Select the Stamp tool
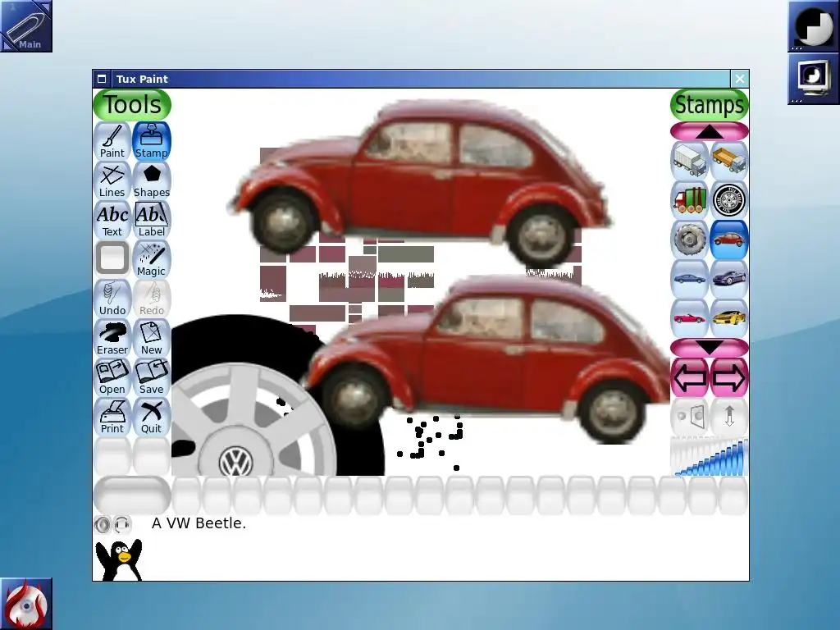This screenshot has width=840, height=630. pos(152,141)
